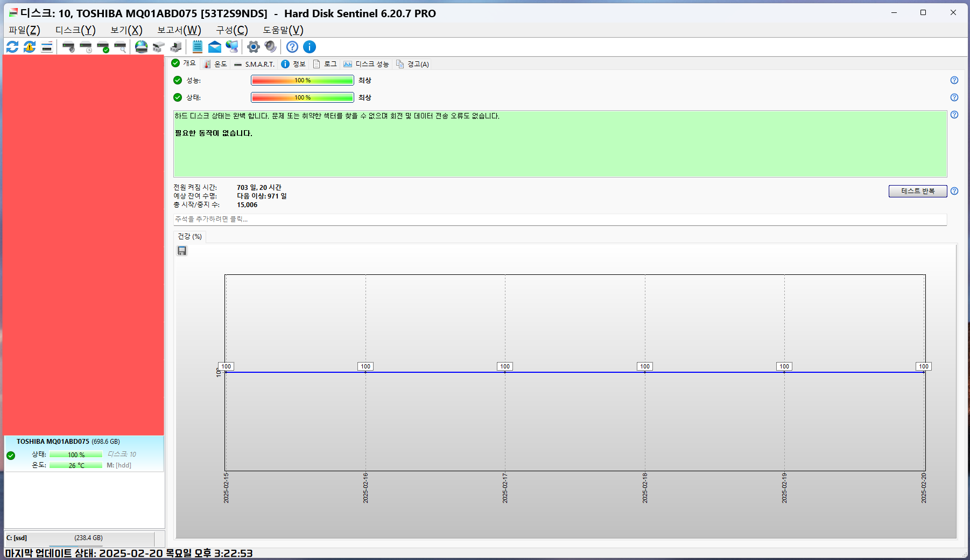Click the 성능 100% progress bar
970x560 pixels.
(x=303, y=80)
